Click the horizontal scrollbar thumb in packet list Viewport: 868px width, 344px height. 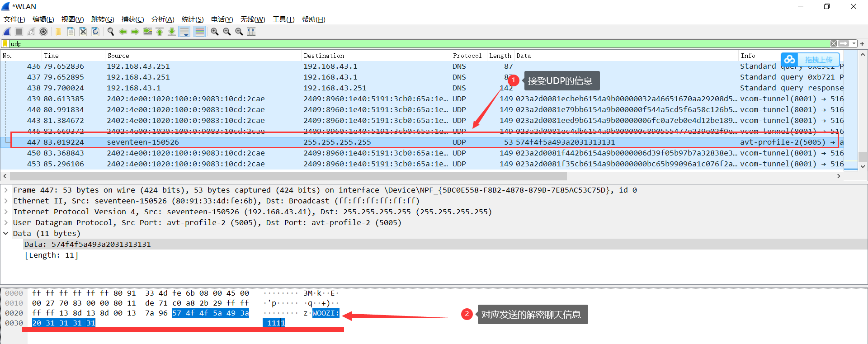point(288,176)
